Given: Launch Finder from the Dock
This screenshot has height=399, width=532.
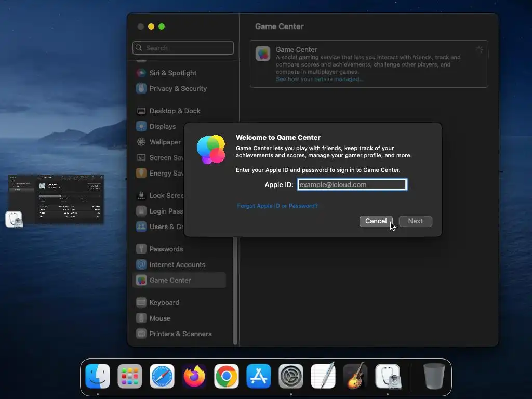Looking at the screenshot, I should [x=98, y=376].
